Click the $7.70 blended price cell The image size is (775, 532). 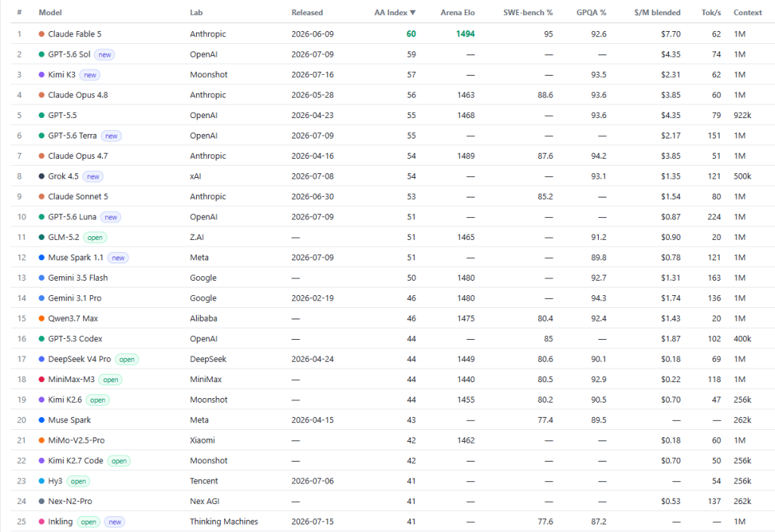point(671,33)
